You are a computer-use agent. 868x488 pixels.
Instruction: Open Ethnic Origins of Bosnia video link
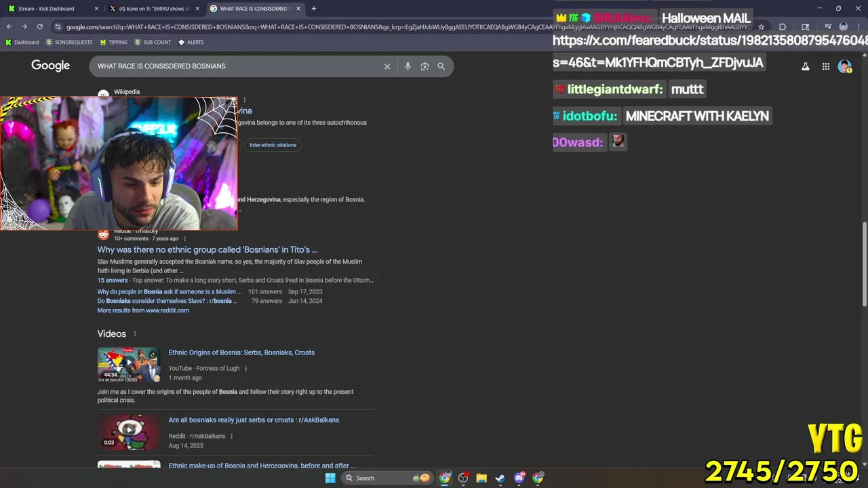(x=241, y=352)
